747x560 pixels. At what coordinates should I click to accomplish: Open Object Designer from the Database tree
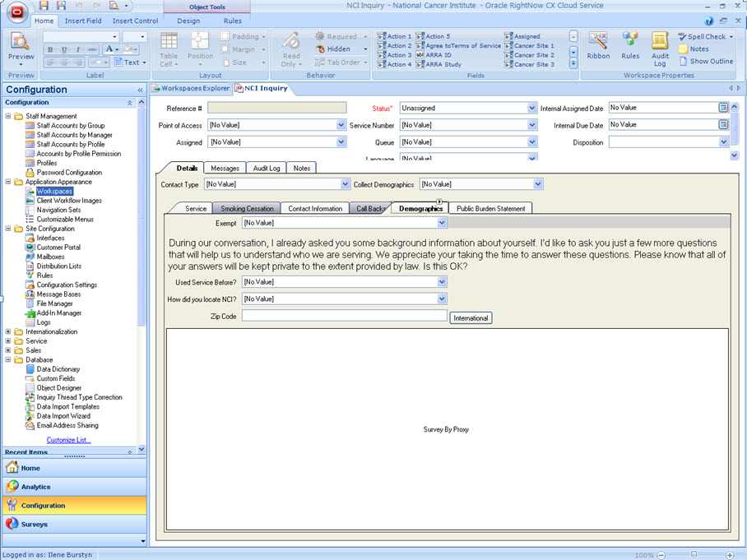pyautogui.click(x=58, y=388)
